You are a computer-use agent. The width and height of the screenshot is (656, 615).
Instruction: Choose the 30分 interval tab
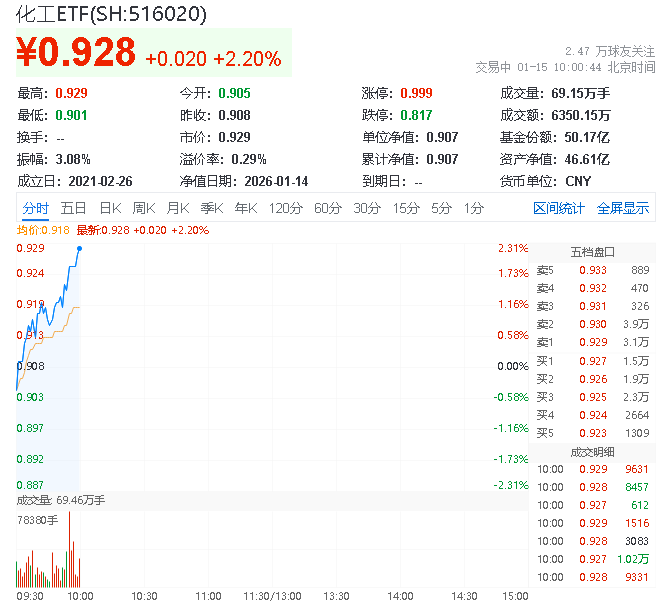pyautogui.click(x=366, y=208)
